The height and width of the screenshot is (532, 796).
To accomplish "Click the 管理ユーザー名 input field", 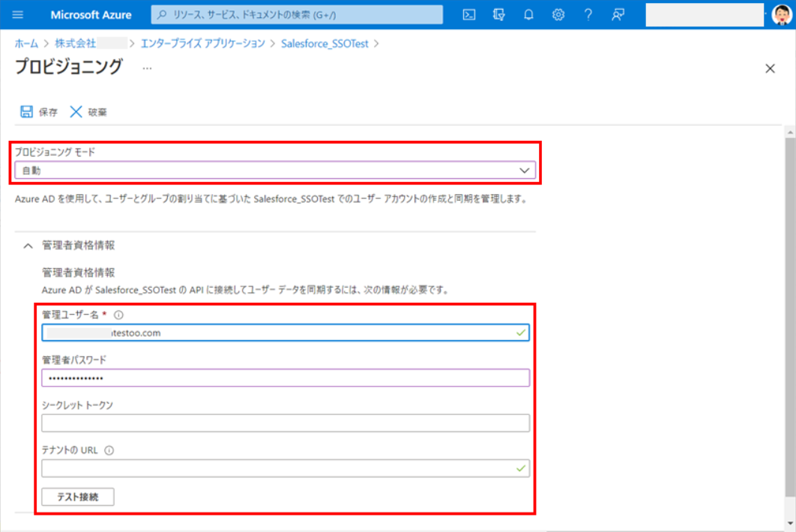I will 286,333.
